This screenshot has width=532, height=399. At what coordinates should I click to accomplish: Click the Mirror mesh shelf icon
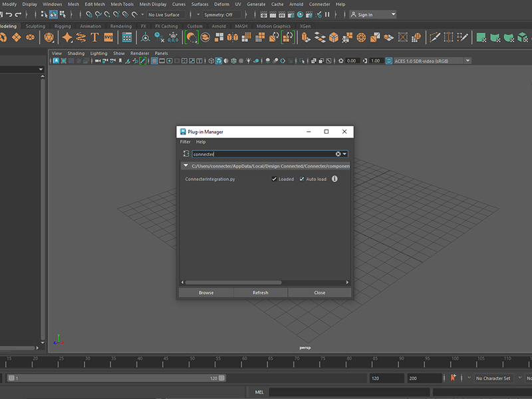coord(232,37)
